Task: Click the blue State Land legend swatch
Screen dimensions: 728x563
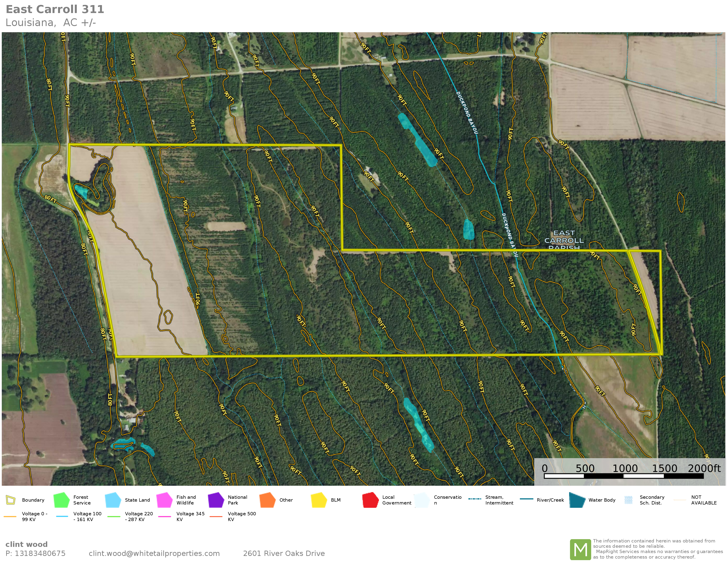Action: [x=113, y=500]
